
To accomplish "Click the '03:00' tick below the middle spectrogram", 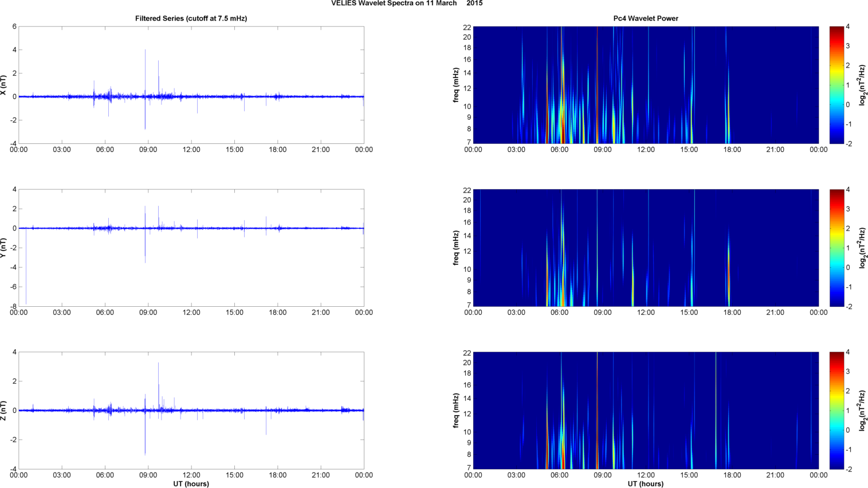I will [x=516, y=313].
